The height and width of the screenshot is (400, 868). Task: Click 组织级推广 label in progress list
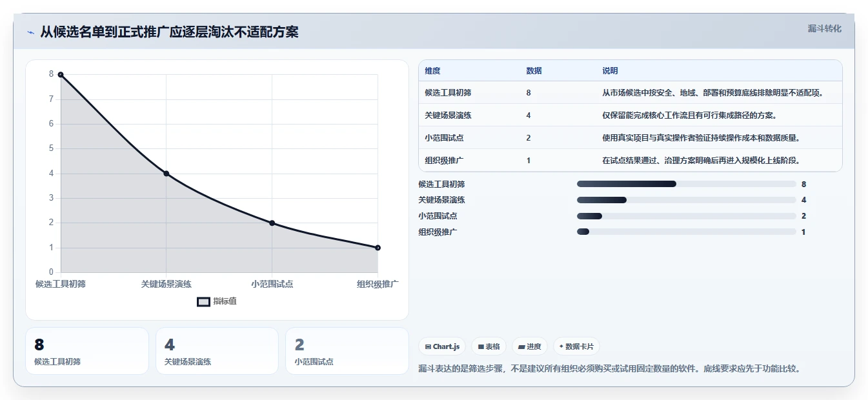coord(438,232)
